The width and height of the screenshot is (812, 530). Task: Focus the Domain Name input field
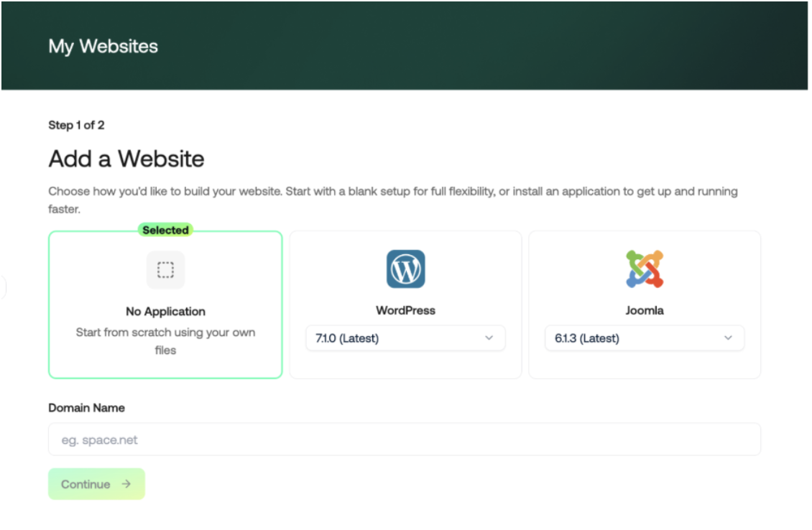[x=405, y=440]
